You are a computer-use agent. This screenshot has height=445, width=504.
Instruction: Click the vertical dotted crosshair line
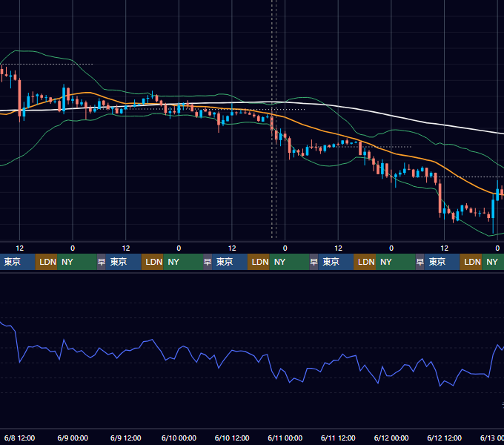coord(273,119)
